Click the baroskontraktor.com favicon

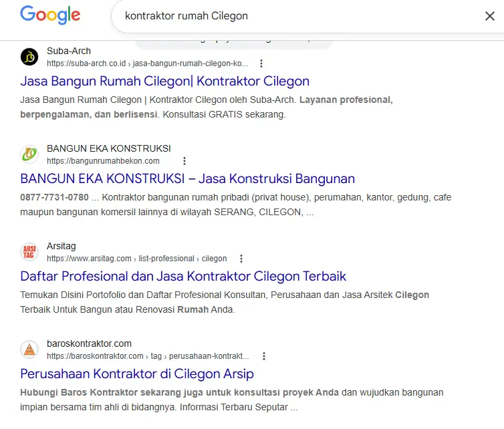point(29,349)
